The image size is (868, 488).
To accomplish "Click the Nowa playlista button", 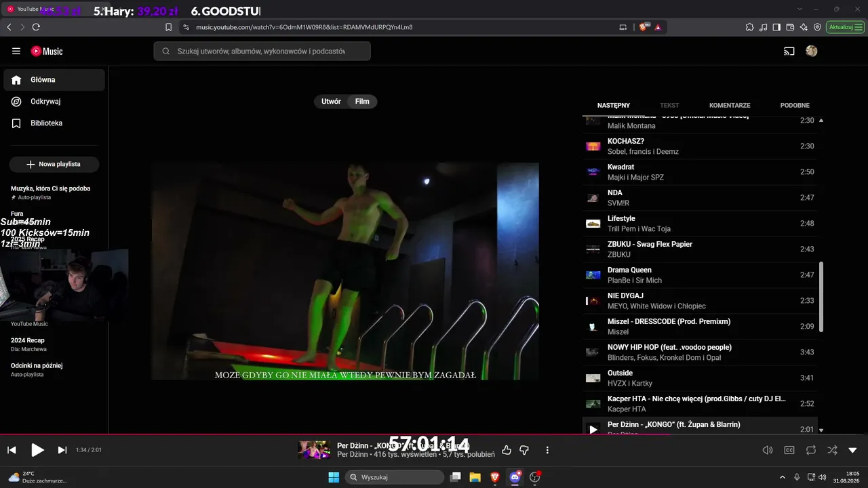I will point(54,164).
